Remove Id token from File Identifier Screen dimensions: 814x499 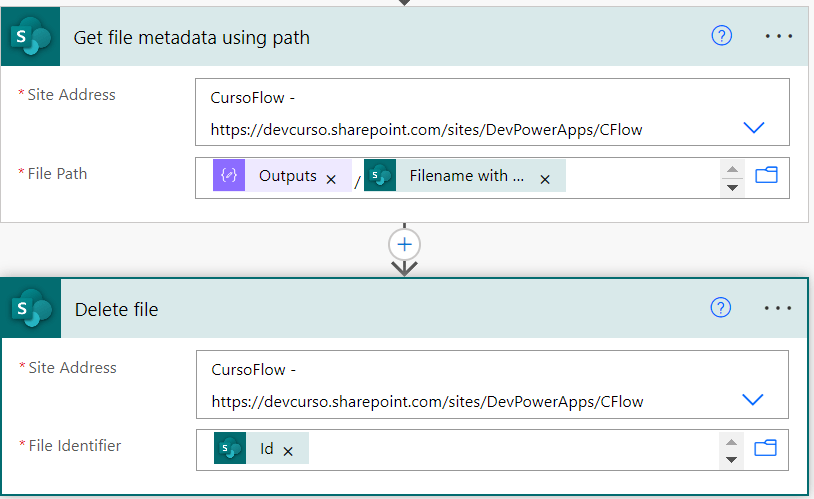coord(288,452)
